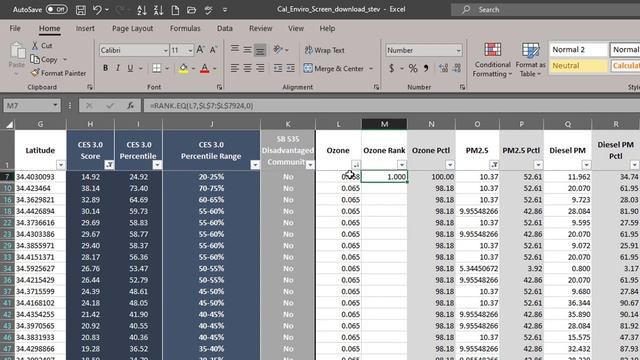The image size is (640, 360).
Task: Click the Format Painter button
Action: coord(59,73)
